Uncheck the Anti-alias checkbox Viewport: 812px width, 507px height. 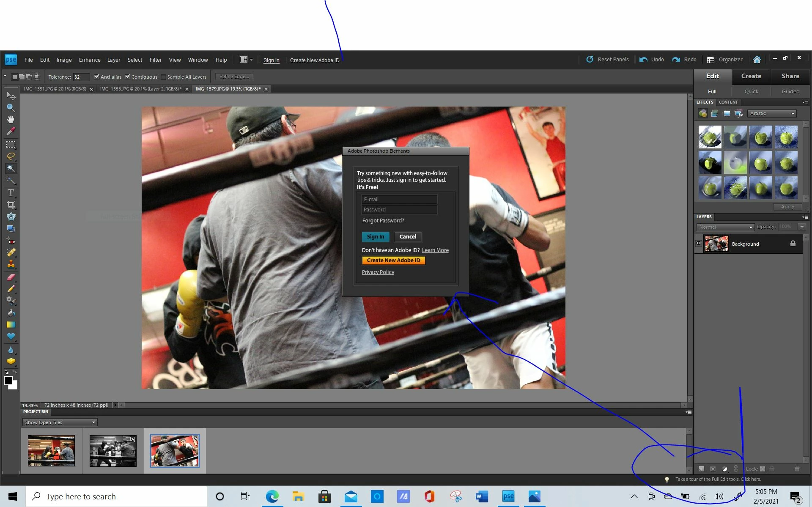pos(97,77)
